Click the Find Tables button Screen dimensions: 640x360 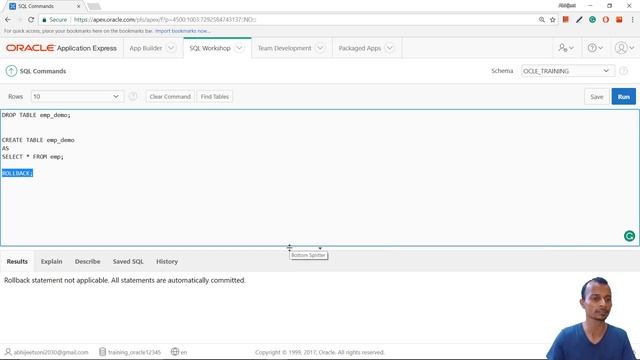click(x=215, y=97)
